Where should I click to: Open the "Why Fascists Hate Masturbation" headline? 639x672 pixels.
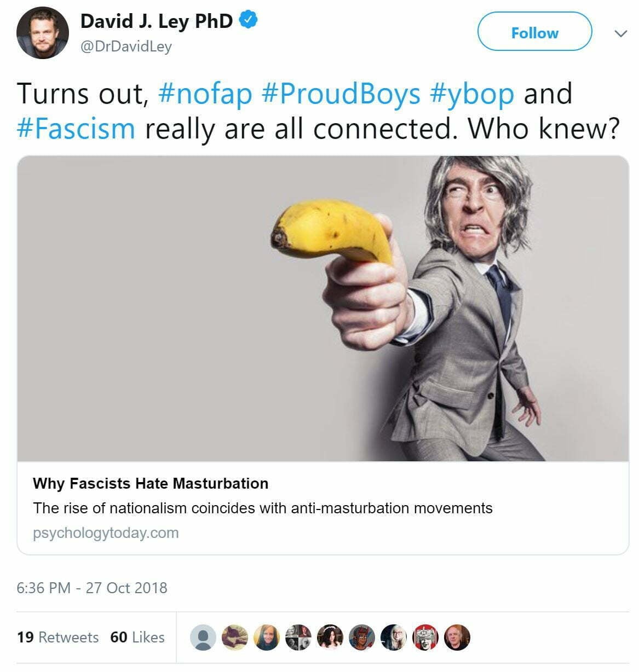[151, 484]
